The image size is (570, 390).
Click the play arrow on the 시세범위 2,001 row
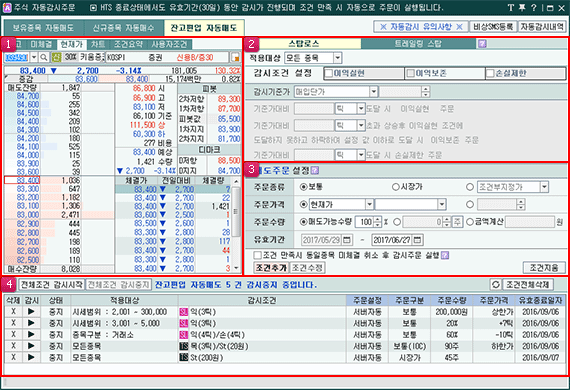[x=31, y=312]
